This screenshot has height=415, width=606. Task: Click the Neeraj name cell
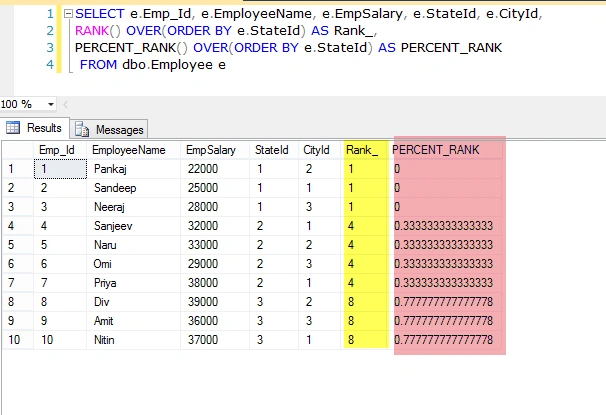(133, 207)
